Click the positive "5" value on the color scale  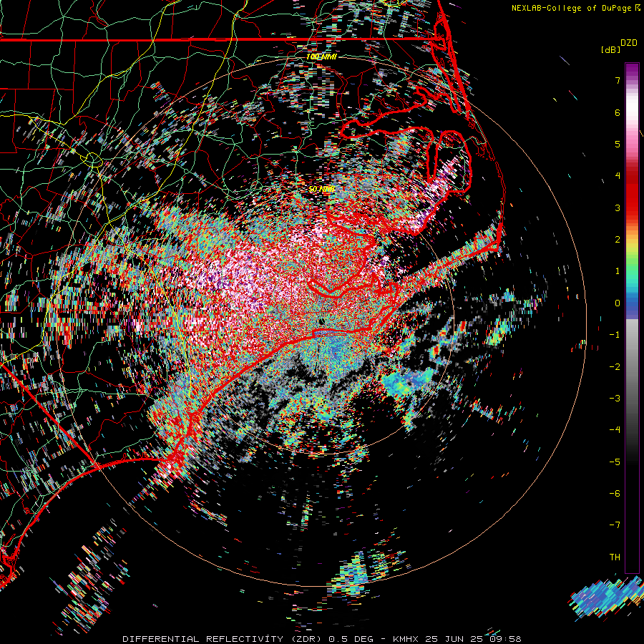click(x=618, y=144)
